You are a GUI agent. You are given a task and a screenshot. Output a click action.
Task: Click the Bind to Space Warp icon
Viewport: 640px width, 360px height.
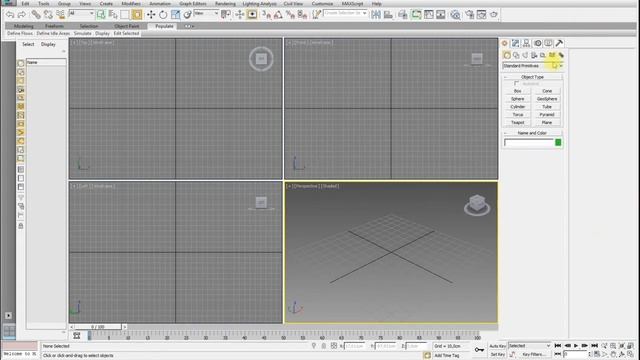pos(60,15)
